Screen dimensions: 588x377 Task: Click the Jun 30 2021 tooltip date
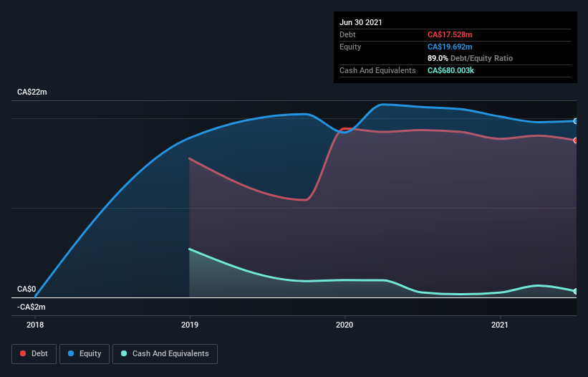tap(361, 22)
